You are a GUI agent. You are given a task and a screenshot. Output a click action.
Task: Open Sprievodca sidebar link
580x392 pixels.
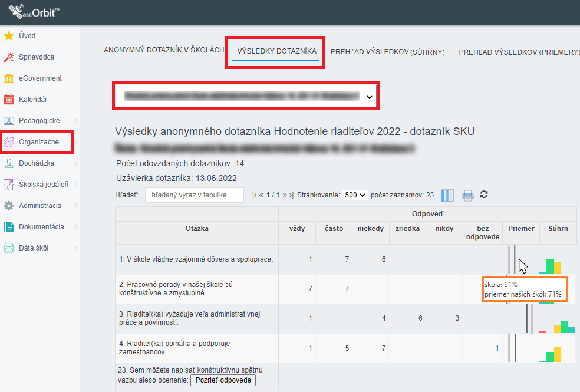37,57
